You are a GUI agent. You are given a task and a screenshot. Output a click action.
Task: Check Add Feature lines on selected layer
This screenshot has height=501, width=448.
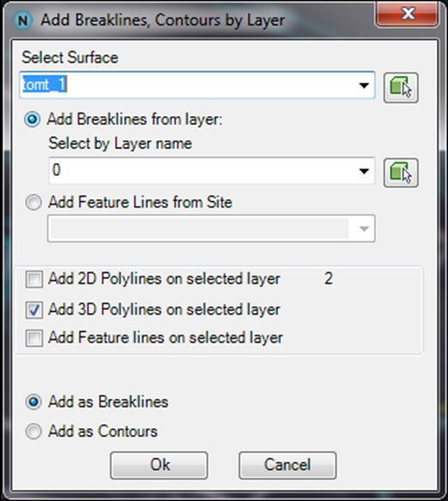33,338
